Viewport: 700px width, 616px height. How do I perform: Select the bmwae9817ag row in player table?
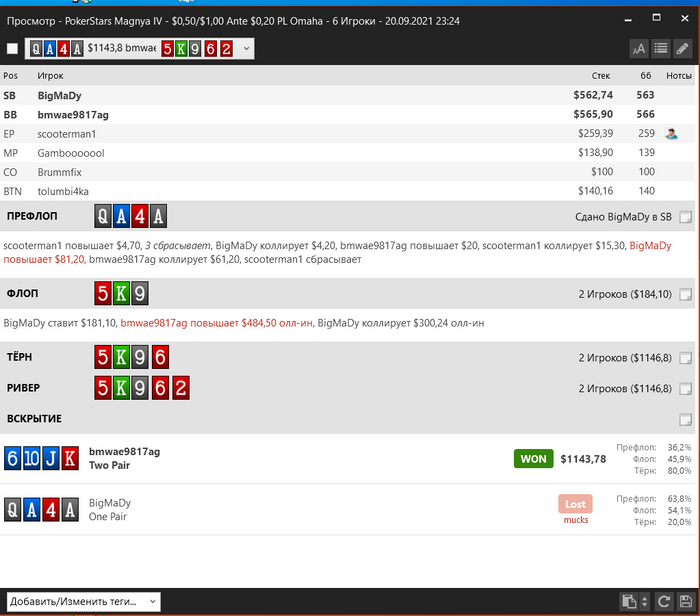point(348,114)
